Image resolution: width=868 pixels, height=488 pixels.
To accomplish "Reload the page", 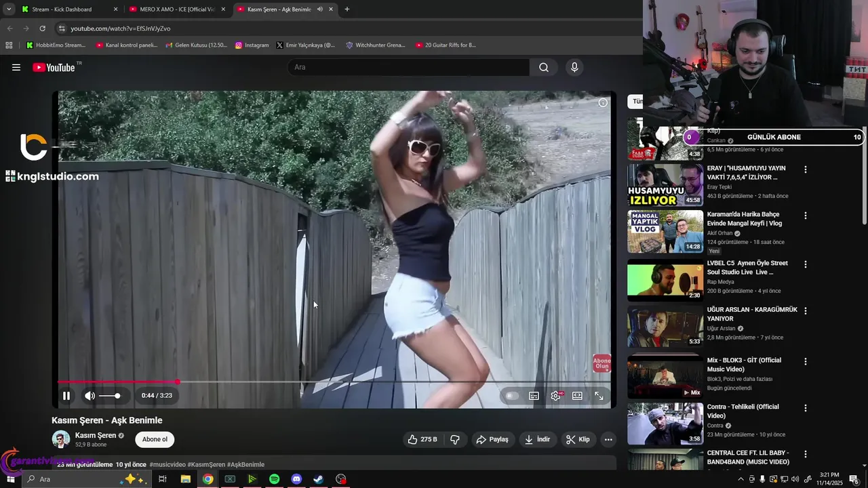I will coord(42,28).
